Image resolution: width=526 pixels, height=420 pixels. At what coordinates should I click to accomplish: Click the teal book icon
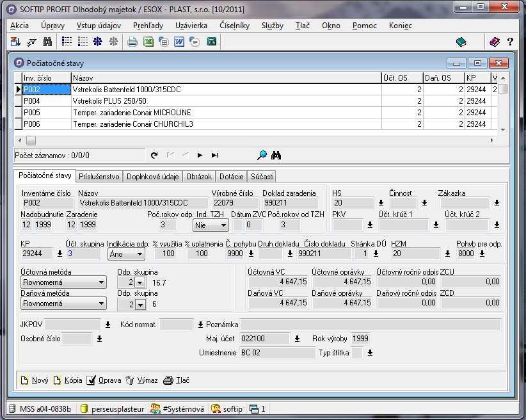(461, 42)
